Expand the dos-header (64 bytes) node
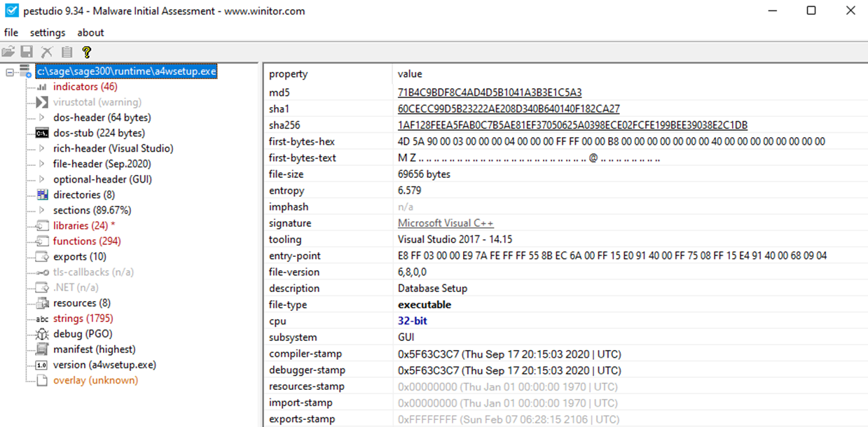 pos(41,118)
